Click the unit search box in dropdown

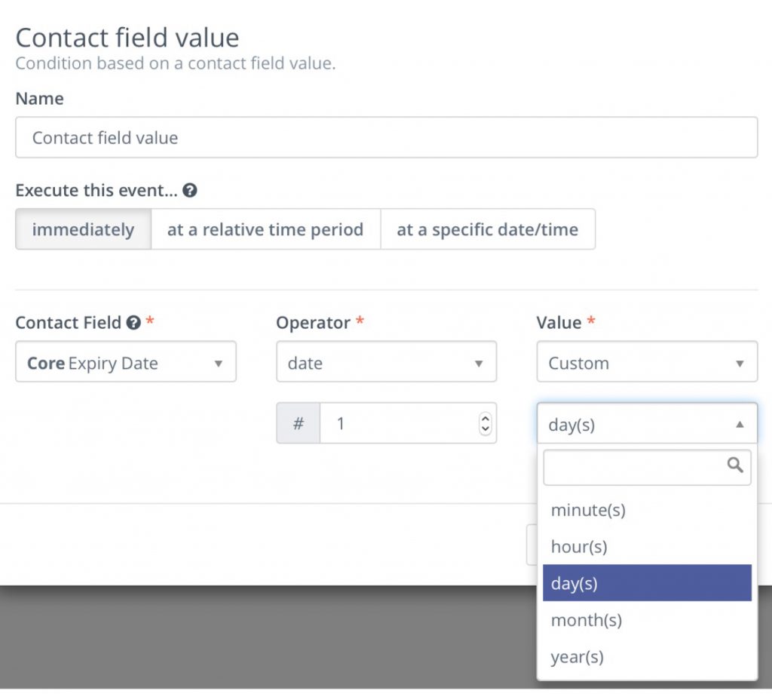click(647, 467)
